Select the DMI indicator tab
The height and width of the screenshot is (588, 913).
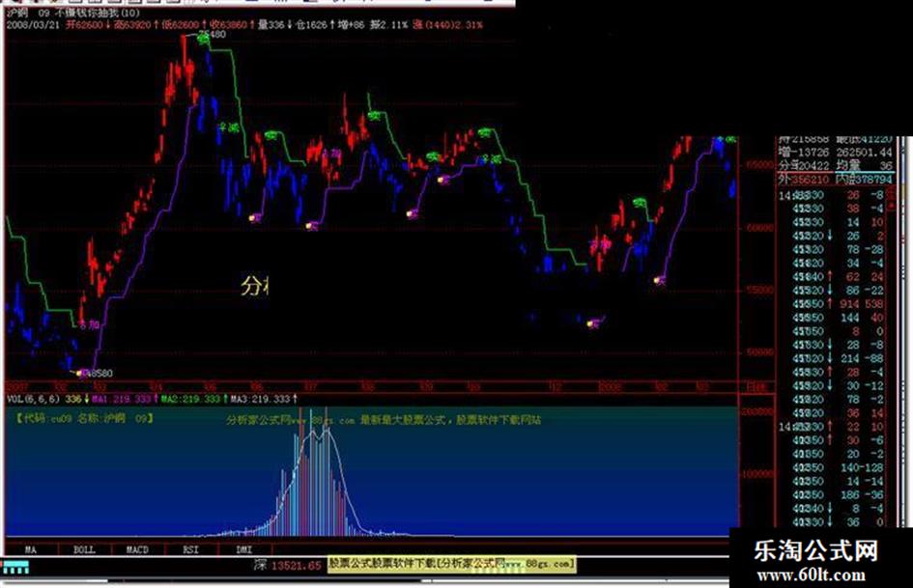tap(244, 549)
